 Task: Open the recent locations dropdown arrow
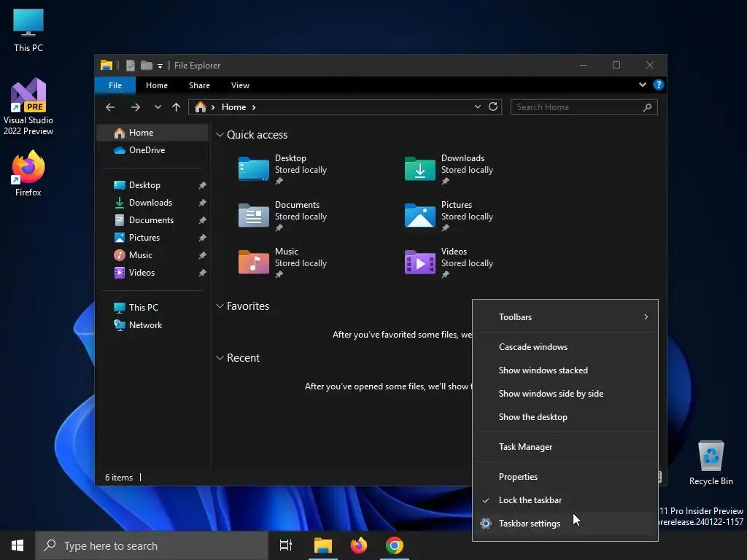coord(158,107)
